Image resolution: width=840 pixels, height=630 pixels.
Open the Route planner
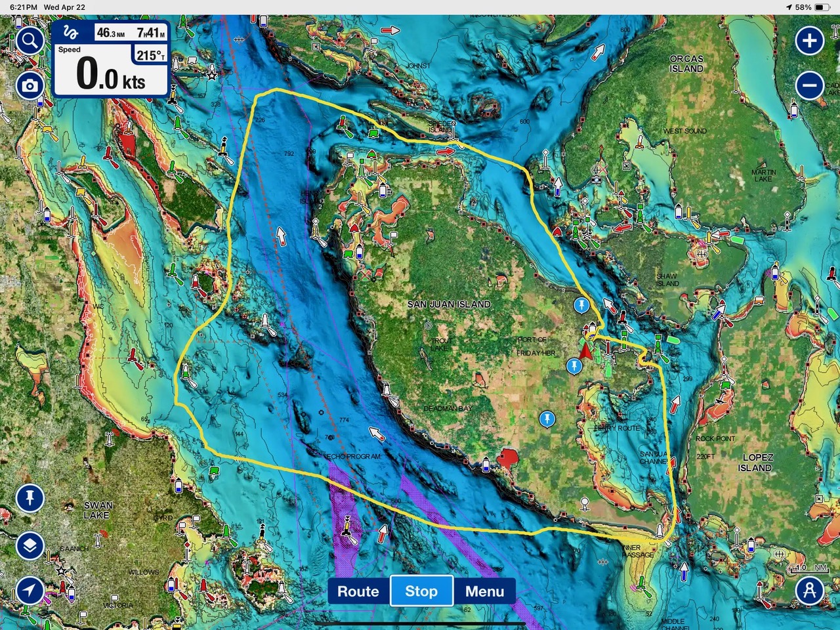click(358, 591)
